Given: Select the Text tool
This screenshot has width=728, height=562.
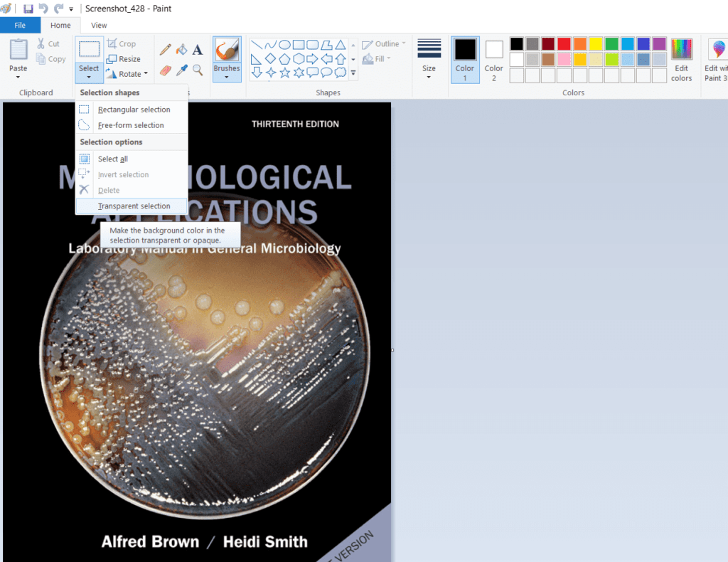Looking at the screenshot, I should pyautogui.click(x=198, y=50).
